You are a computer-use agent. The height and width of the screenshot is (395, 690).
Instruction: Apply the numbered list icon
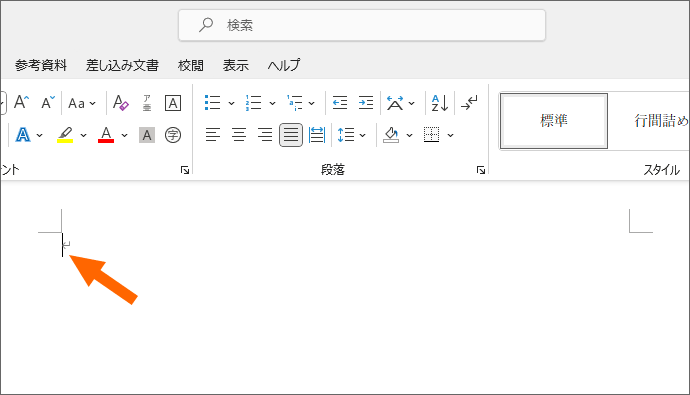(x=253, y=103)
